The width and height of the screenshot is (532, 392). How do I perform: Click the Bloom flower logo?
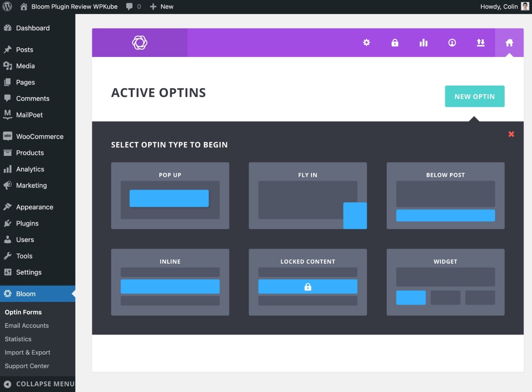click(x=139, y=43)
